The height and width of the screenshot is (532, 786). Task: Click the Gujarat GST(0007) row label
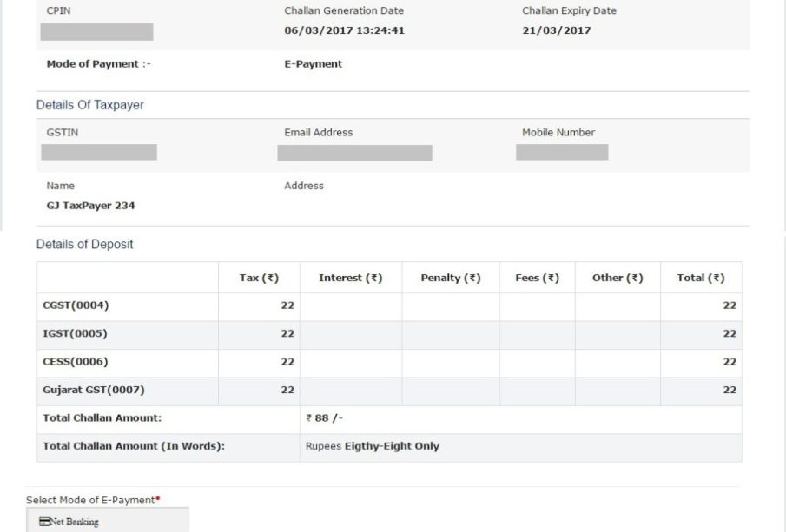94,390
